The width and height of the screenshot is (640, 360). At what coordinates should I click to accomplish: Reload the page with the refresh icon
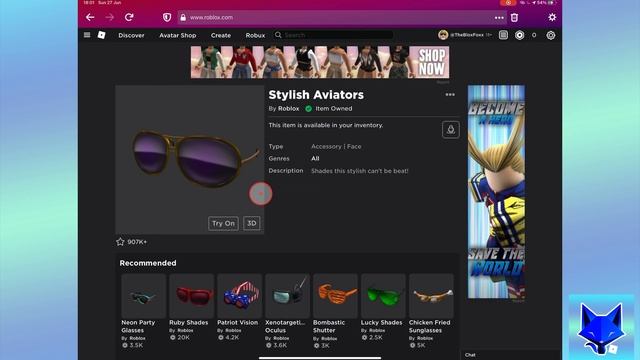129,17
